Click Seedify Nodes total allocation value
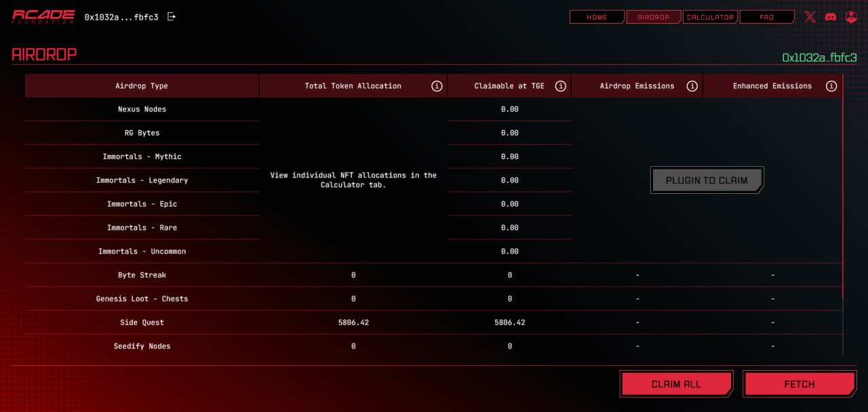This screenshot has width=868, height=412. click(x=353, y=346)
